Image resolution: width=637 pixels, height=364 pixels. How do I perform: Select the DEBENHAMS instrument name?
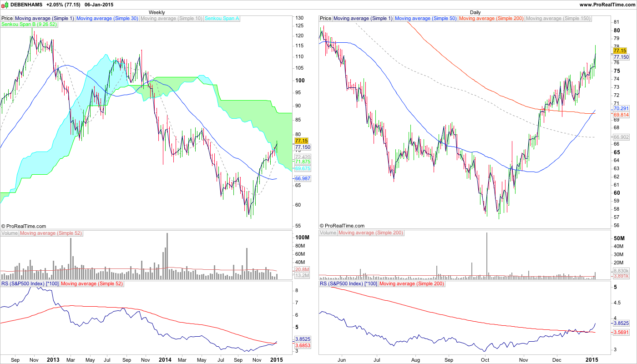pos(26,5)
